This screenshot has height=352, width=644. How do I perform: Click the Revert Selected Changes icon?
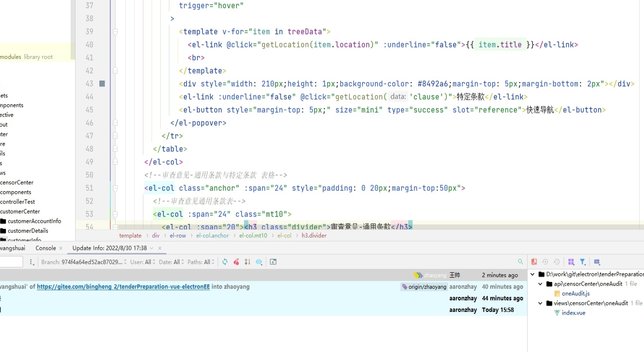[x=545, y=262]
